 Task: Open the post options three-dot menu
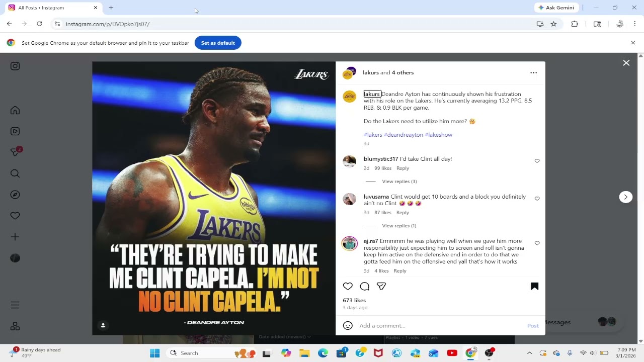coord(533,73)
